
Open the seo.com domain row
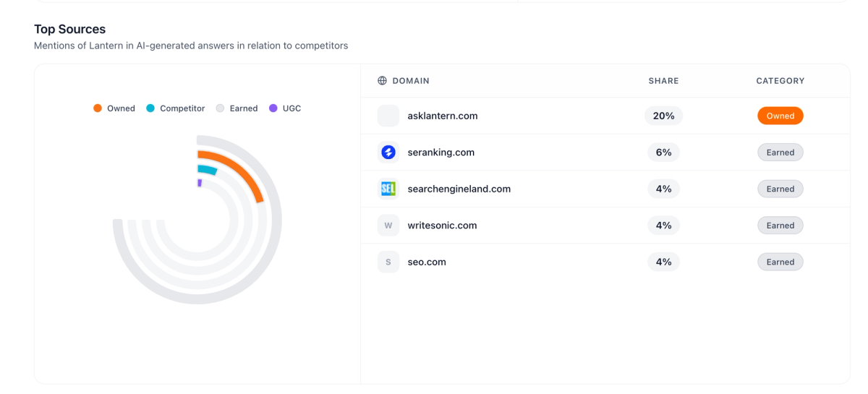point(605,262)
